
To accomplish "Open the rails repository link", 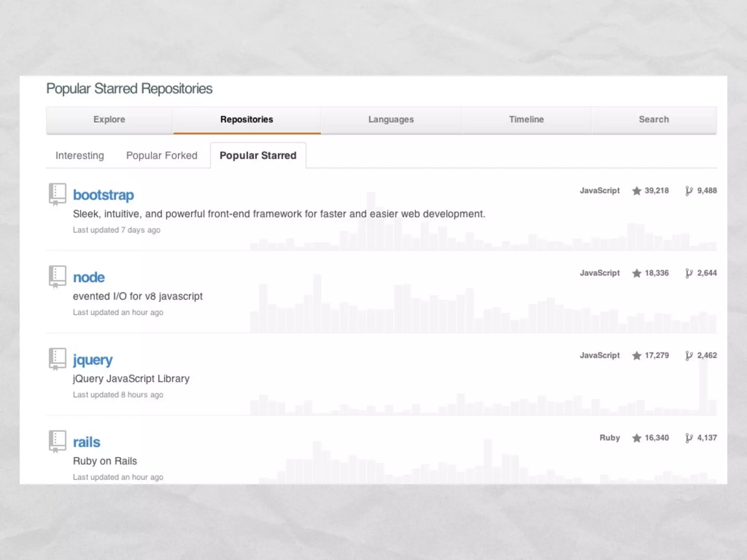I will point(87,442).
